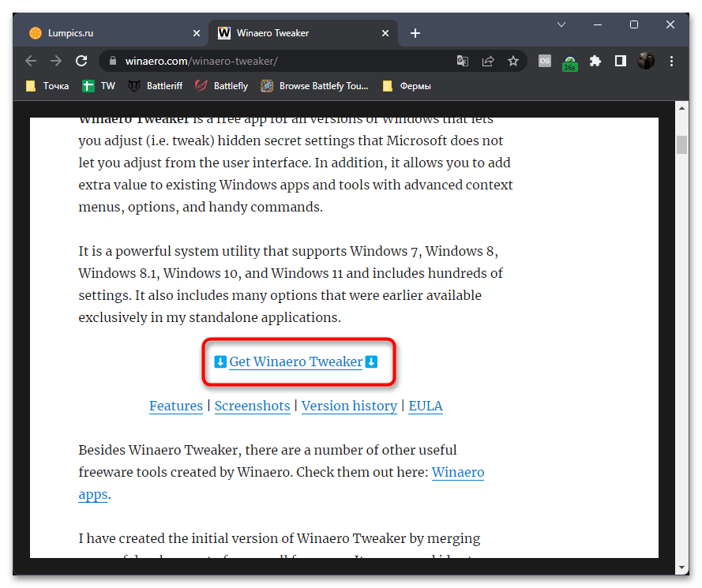The height and width of the screenshot is (588, 702).
Task: Open the TW bookmark
Action: point(99,86)
